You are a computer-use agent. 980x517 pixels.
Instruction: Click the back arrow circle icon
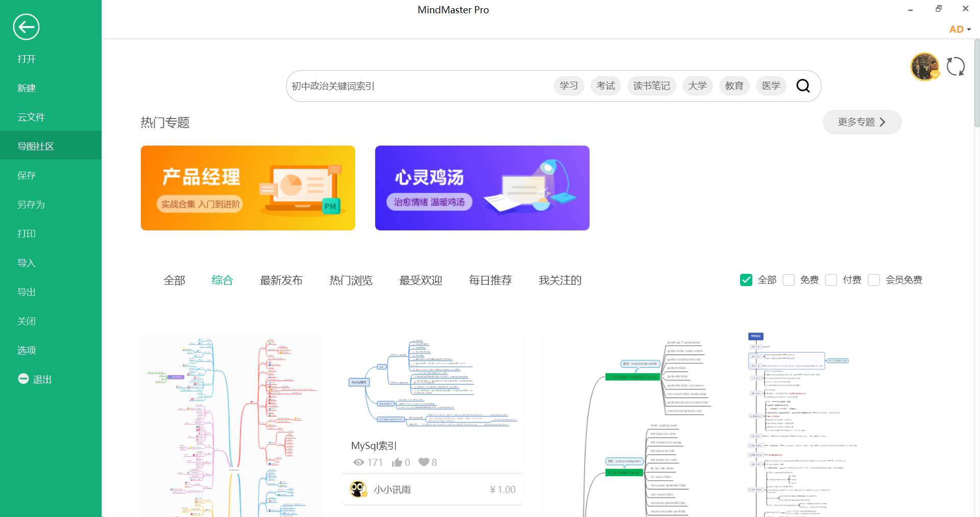[x=26, y=27]
